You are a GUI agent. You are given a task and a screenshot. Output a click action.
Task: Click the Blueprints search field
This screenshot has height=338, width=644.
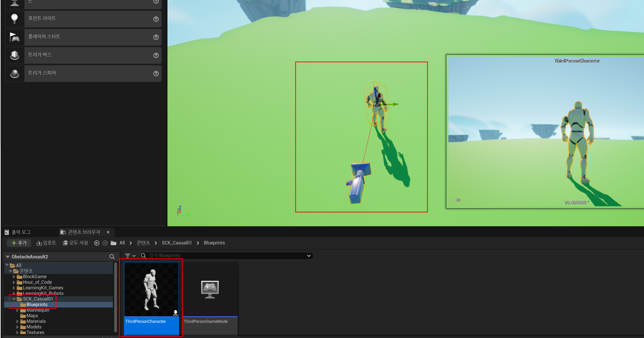(x=225, y=255)
